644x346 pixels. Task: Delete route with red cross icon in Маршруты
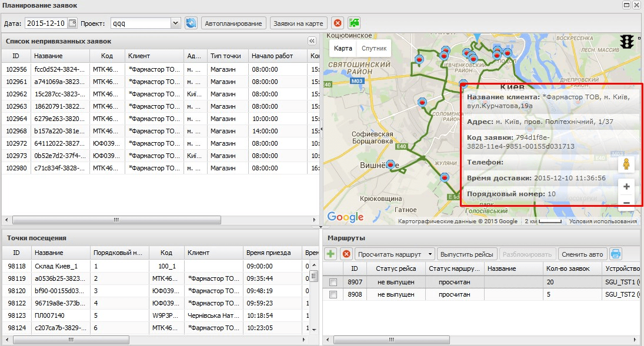[x=346, y=254]
